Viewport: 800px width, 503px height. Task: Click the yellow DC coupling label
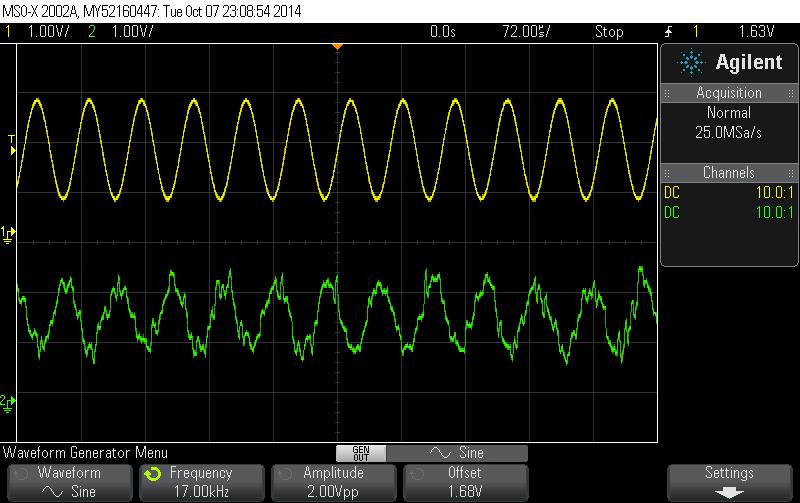pos(672,193)
